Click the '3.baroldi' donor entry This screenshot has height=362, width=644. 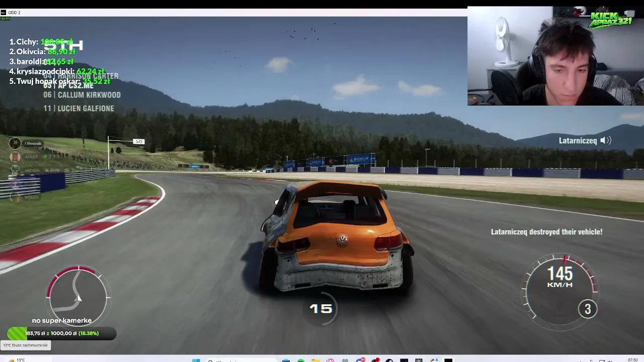point(41,61)
